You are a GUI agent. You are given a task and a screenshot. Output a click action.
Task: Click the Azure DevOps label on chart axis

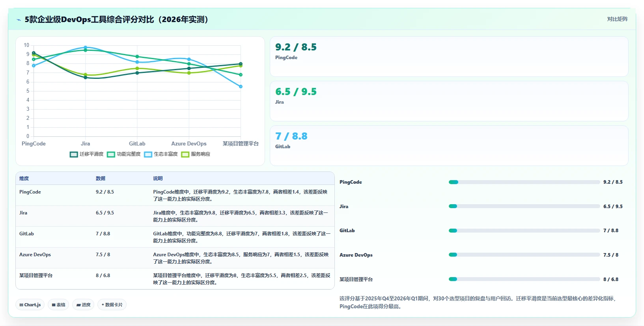point(189,144)
